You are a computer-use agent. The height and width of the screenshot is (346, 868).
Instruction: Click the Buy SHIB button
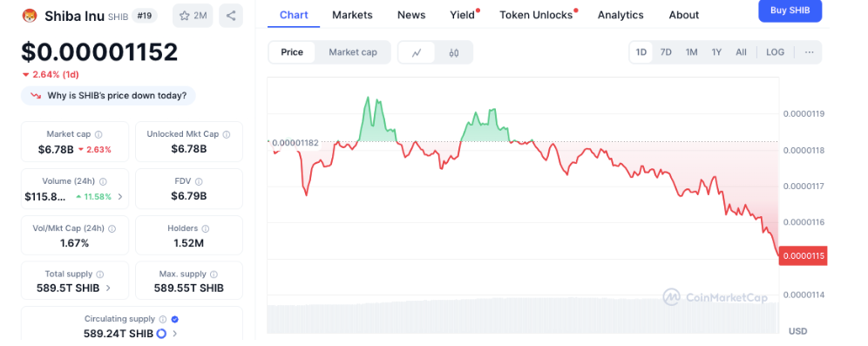pos(790,10)
